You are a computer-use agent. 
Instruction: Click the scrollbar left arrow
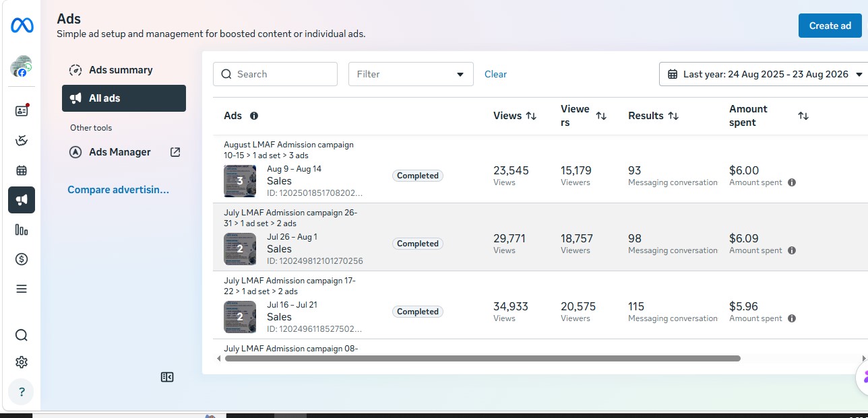(218, 359)
